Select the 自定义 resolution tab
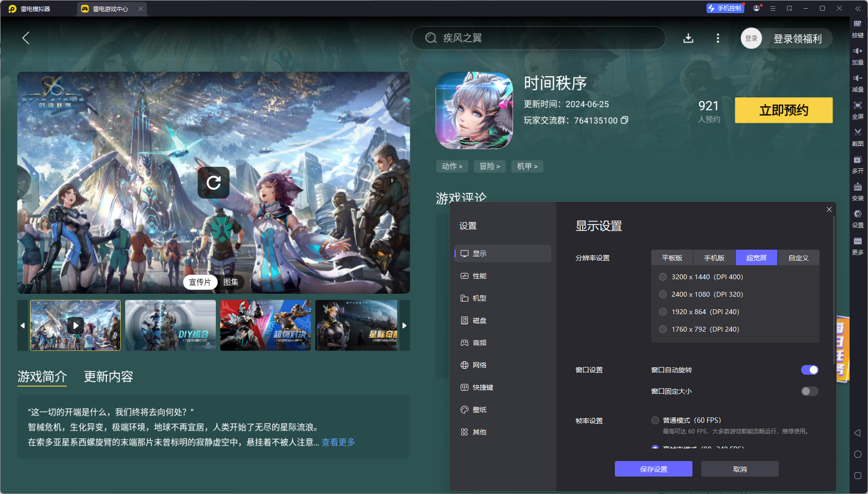Viewport: 868px width, 494px height. pos(799,258)
